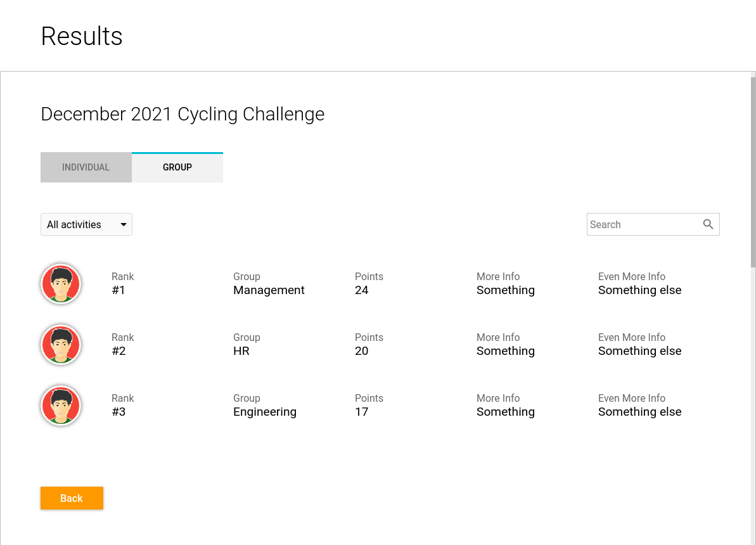This screenshot has width=756, height=545.
Task: Click the Management group name
Action: pyautogui.click(x=269, y=290)
